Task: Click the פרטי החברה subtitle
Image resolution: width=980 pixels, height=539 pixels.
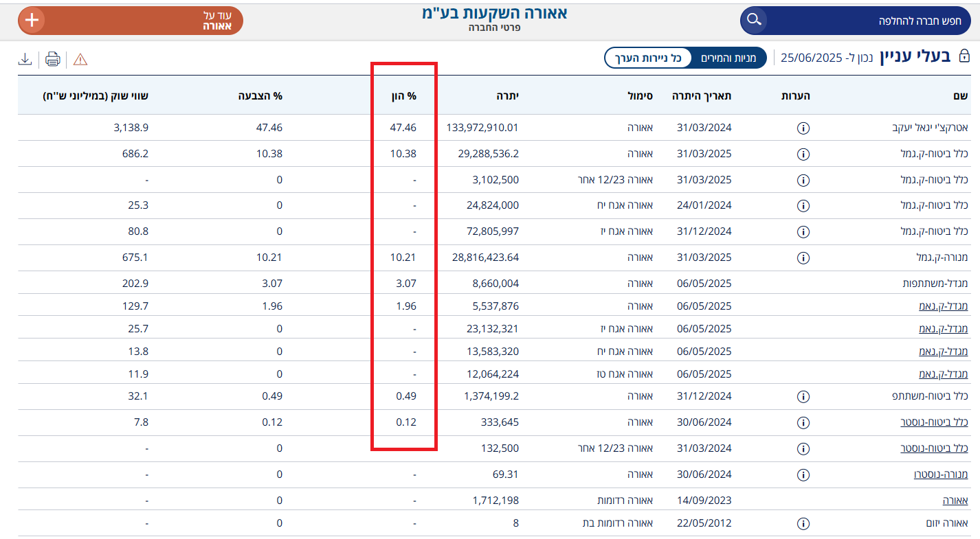Action: click(x=495, y=27)
